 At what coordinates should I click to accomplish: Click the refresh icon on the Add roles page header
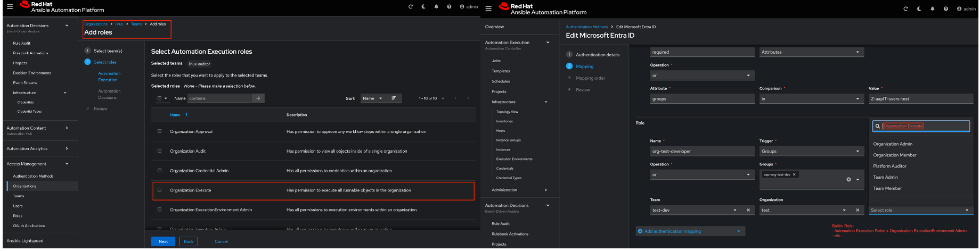411,7
